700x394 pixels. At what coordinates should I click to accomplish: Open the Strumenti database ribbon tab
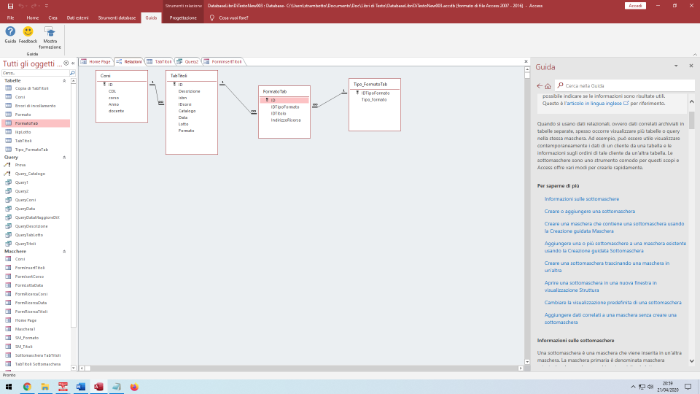117,18
